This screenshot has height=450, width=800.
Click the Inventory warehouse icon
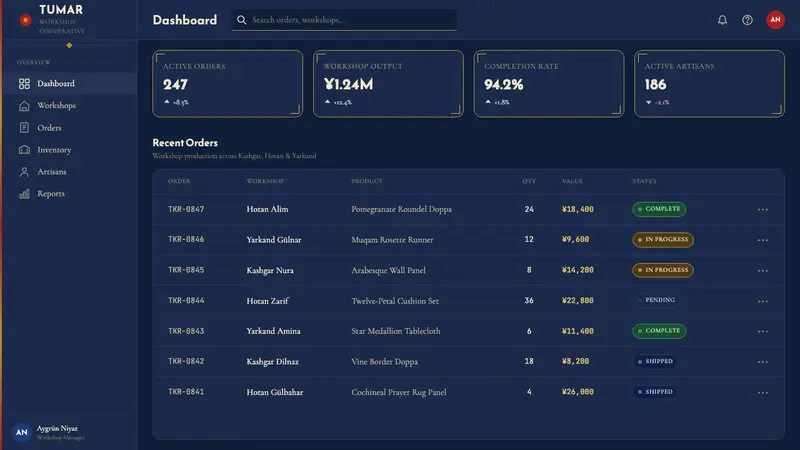coord(24,149)
